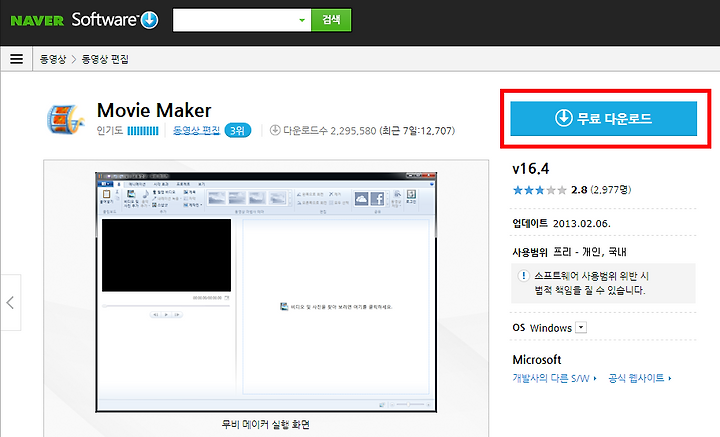The image size is (720, 437).
Task: Open 개발사의 다른 S/W link
Action: (554, 378)
